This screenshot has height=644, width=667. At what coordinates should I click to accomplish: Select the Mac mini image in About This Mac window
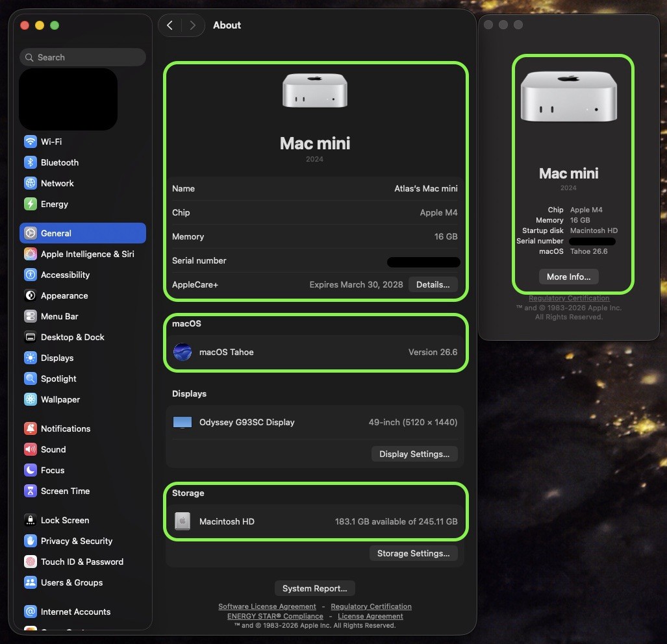click(x=569, y=97)
